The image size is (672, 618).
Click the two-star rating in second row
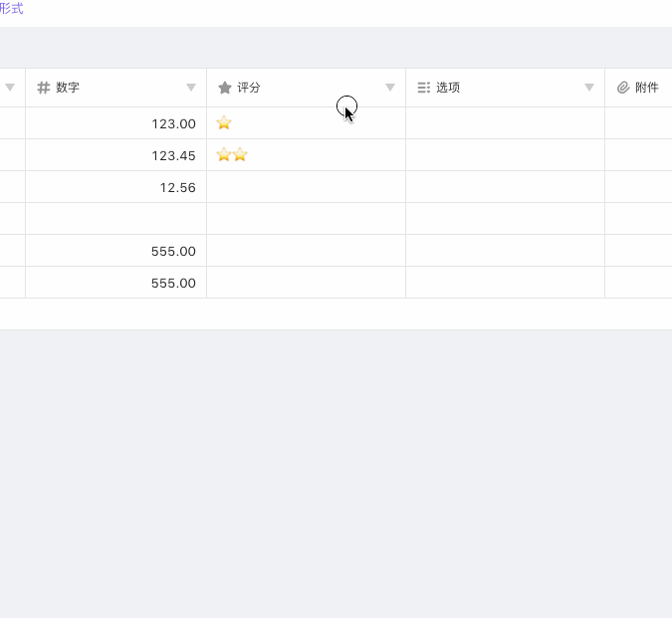(232, 155)
